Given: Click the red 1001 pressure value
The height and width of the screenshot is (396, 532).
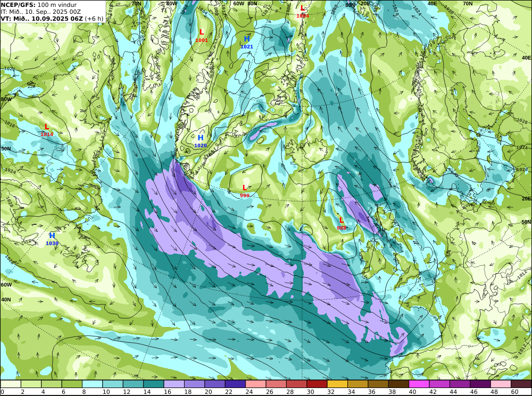Looking at the screenshot, I should 202,40.
